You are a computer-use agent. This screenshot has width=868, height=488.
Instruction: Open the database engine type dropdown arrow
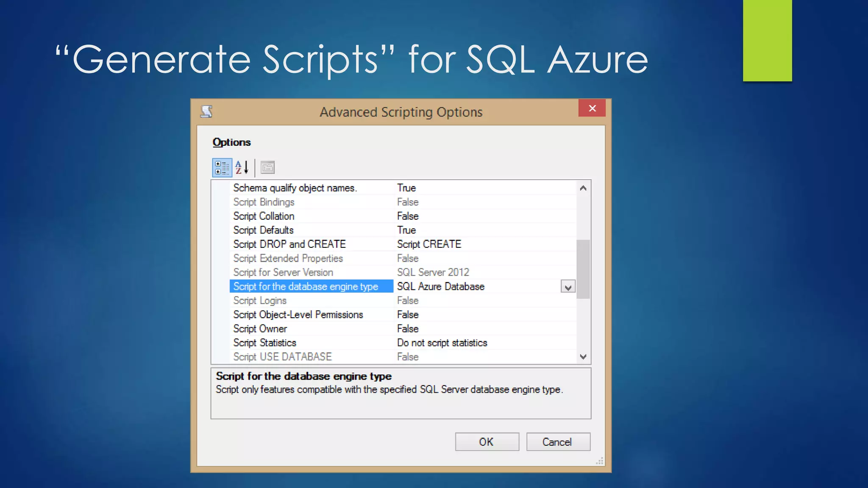pyautogui.click(x=568, y=287)
